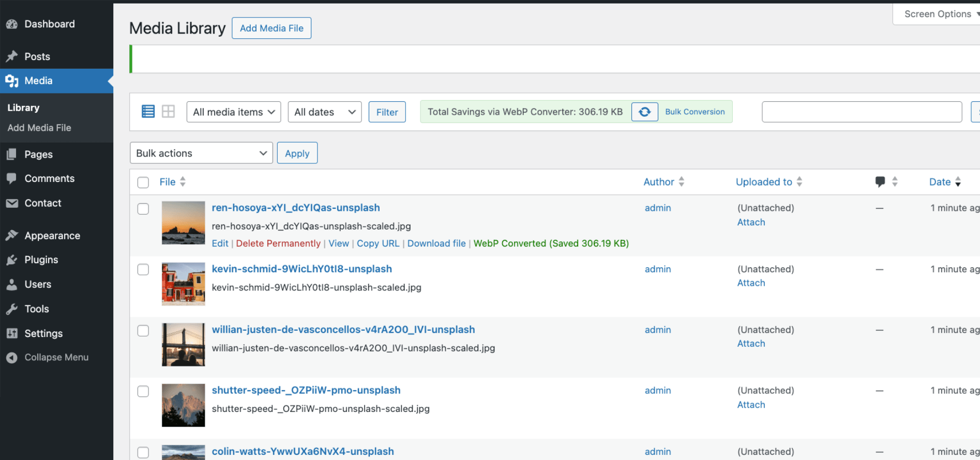Click the Comments bubble column icon
The width and height of the screenshot is (980, 460).
(880, 181)
